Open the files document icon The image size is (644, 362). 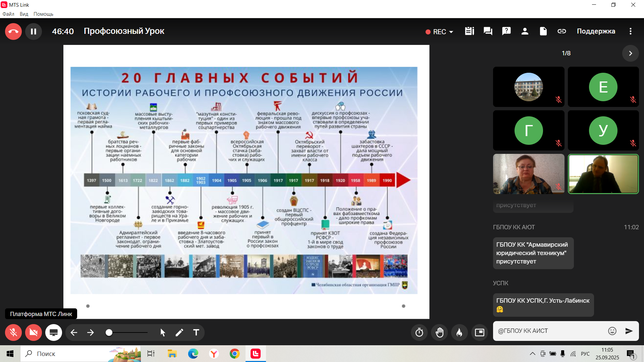(543, 31)
